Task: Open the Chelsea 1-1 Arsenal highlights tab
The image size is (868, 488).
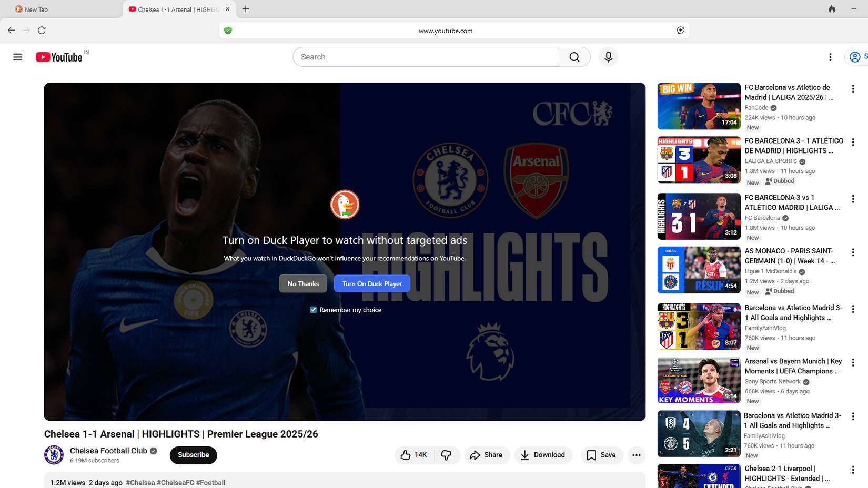Action: click(174, 9)
